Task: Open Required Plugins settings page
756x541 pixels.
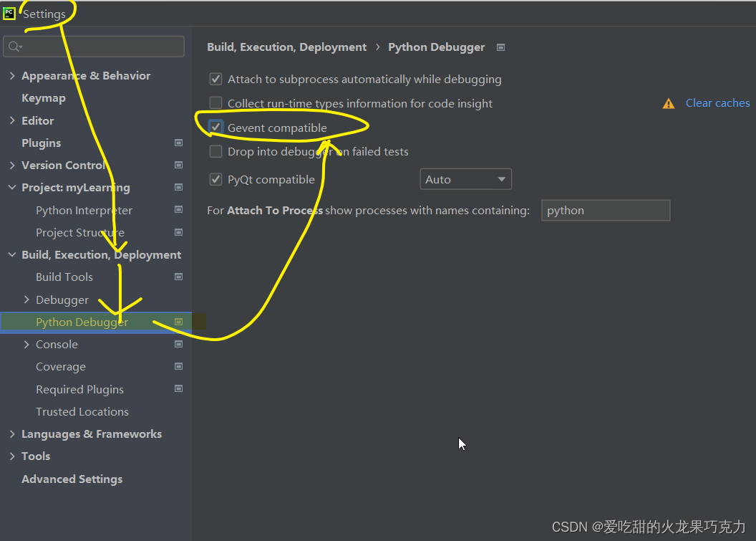Action: (x=79, y=390)
